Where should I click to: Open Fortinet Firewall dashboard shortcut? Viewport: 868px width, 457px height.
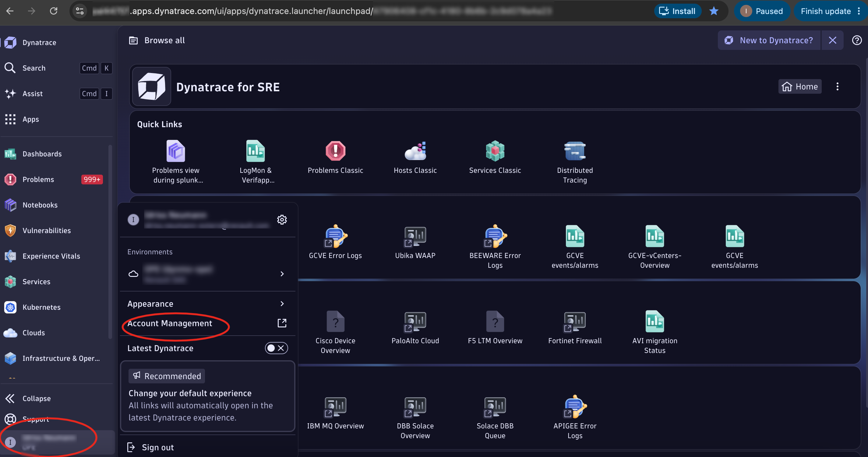coord(575,327)
